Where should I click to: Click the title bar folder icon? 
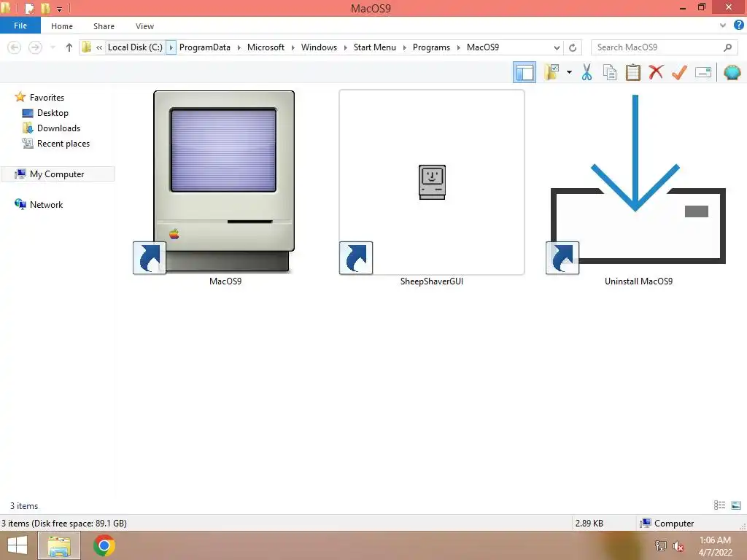[x=6, y=7]
